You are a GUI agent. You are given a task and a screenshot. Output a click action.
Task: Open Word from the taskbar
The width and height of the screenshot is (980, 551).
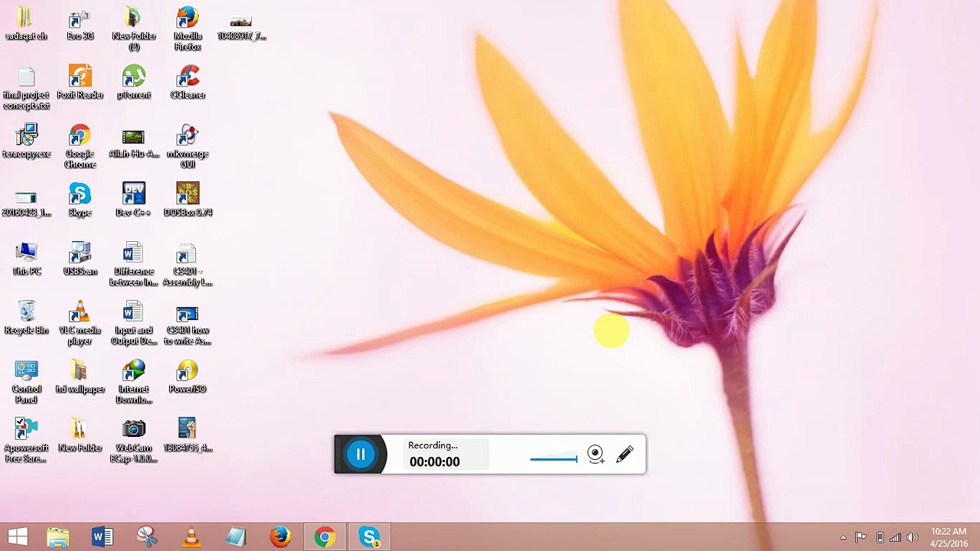coord(102,537)
